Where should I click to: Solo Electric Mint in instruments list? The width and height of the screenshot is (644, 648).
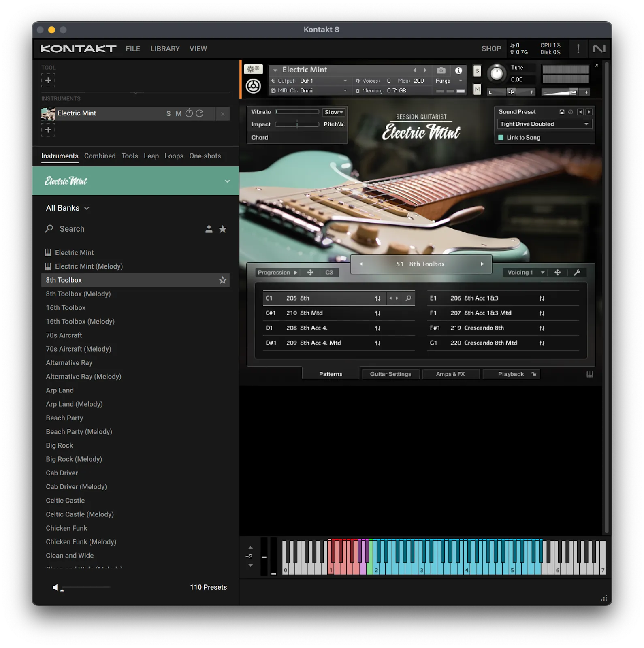(x=168, y=114)
